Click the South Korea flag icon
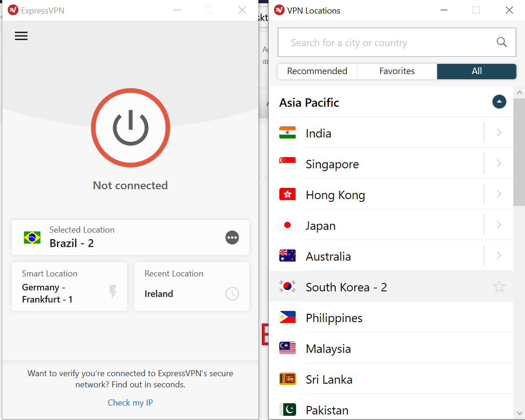525x420 pixels. tap(287, 287)
